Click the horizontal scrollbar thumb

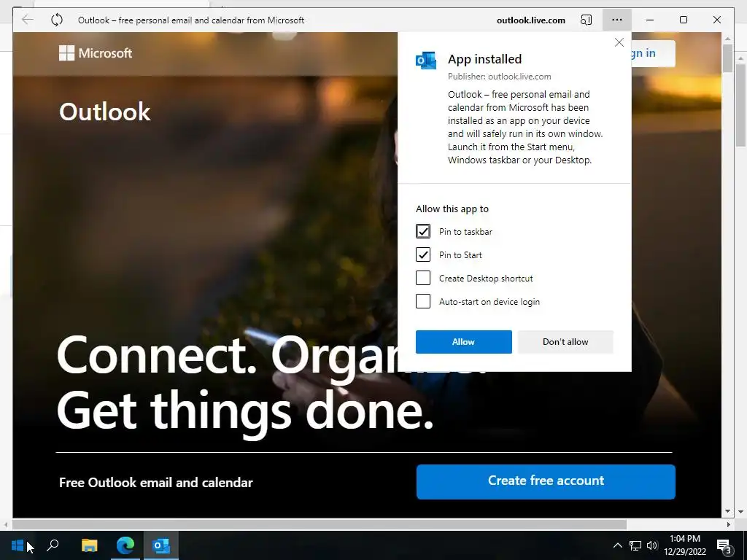[320, 524]
